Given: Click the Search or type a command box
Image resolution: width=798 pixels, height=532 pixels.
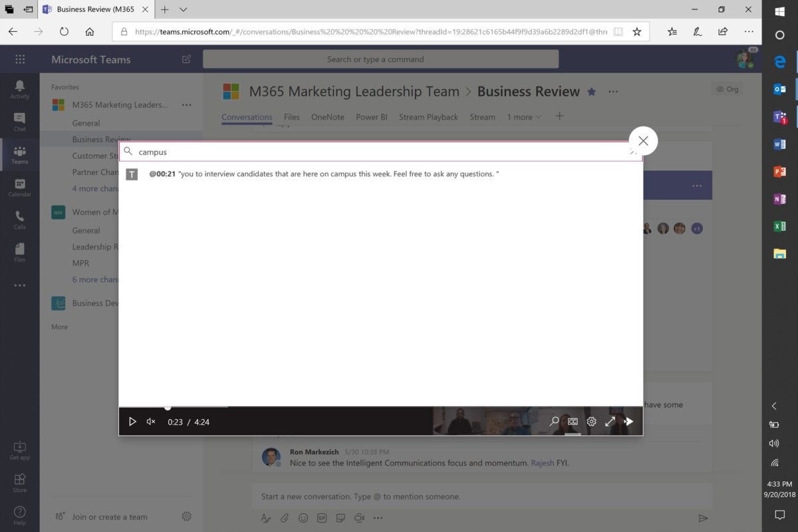Looking at the screenshot, I should [380, 59].
